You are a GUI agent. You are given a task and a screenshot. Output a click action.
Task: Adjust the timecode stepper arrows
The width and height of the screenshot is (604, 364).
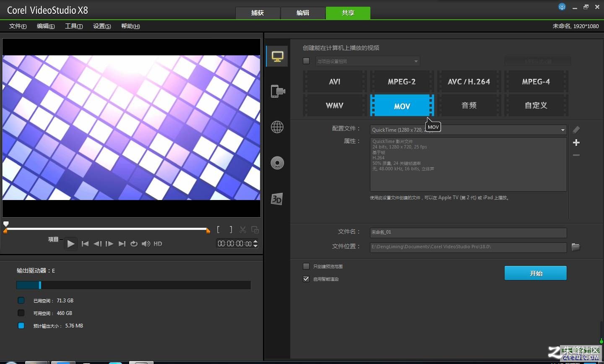pyautogui.click(x=255, y=244)
